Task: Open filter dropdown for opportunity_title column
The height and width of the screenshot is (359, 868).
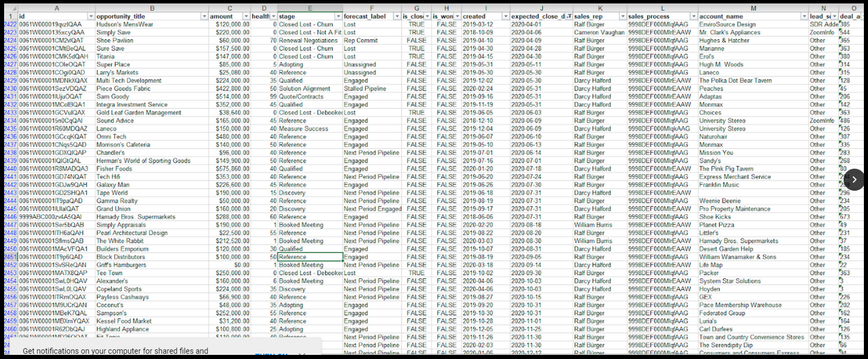Action: click(204, 16)
